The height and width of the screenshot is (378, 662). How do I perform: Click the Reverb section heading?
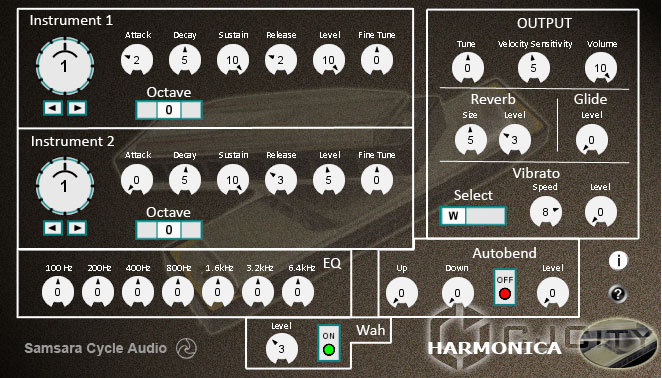click(x=493, y=99)
